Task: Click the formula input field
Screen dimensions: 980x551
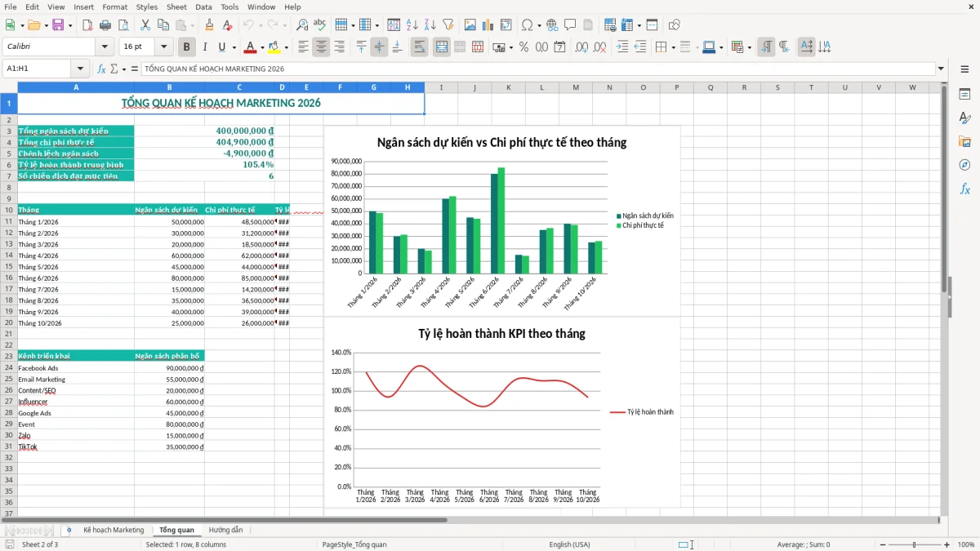Action: [x=537, y=69]
